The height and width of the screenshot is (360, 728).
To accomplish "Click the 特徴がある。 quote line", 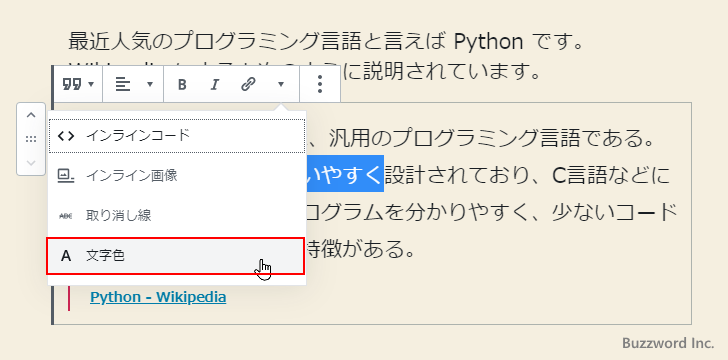I will 360,251.
